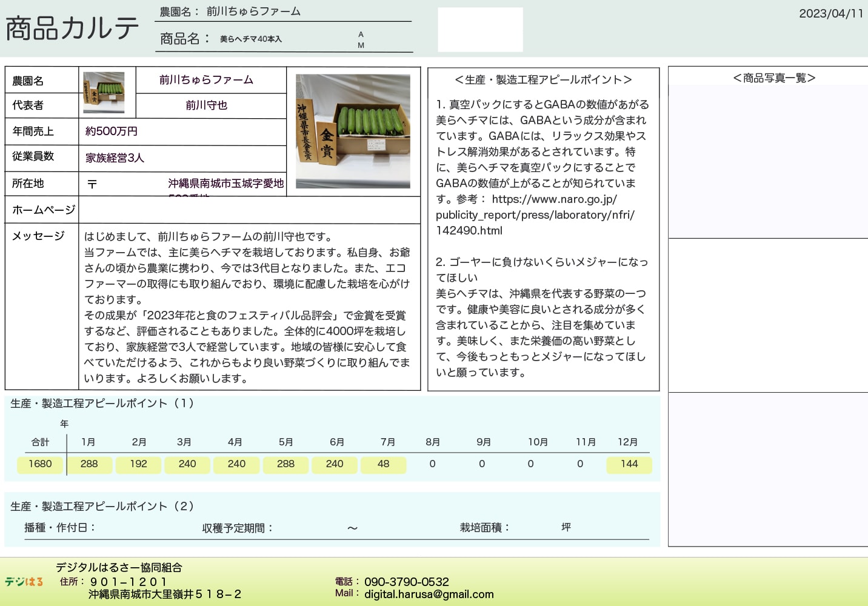Click the small product thumbnail beside farm name
Viewport: 868px width, 606px height.
click(x=104, y=92)
